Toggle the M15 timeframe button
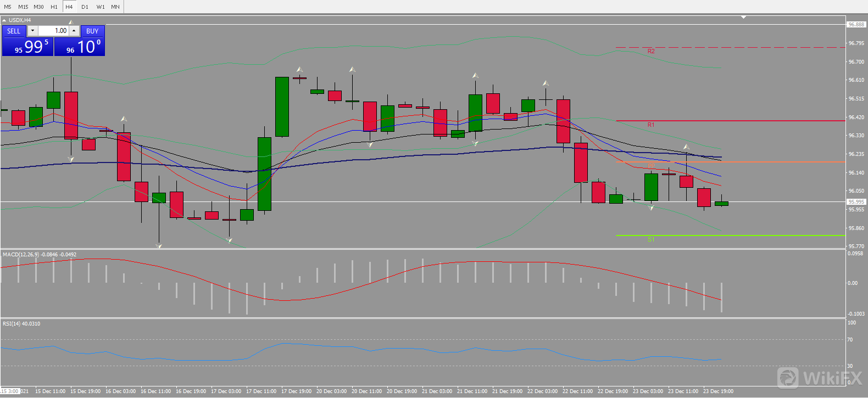The height and width of the screenshot is (398, 868). [x=23, y=7]
